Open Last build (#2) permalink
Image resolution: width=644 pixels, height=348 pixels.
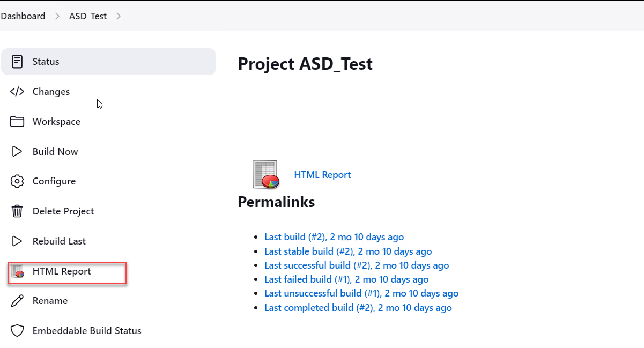tap(334, 236)
